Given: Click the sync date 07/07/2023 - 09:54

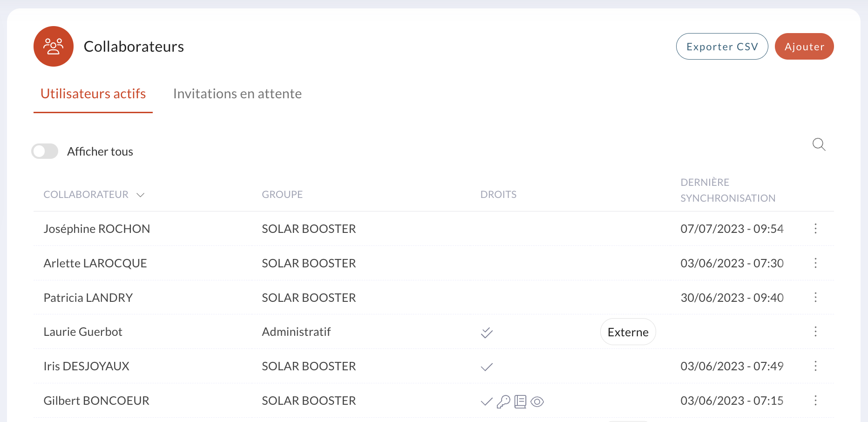Looking at the screenshot, I should [732, 229].
